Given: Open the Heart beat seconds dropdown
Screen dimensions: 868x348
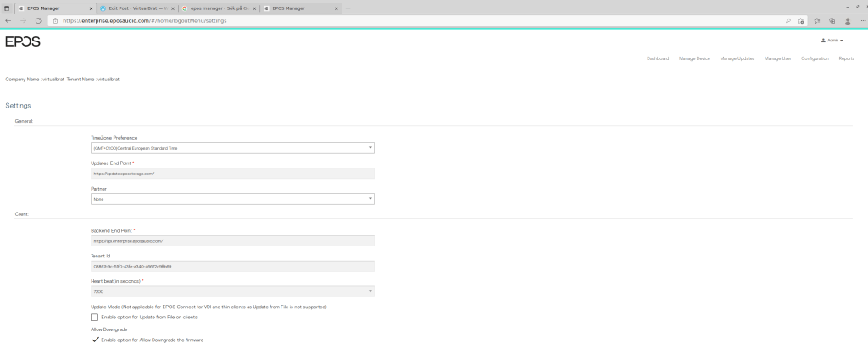Looking at the screenshot, I should 232,291.
